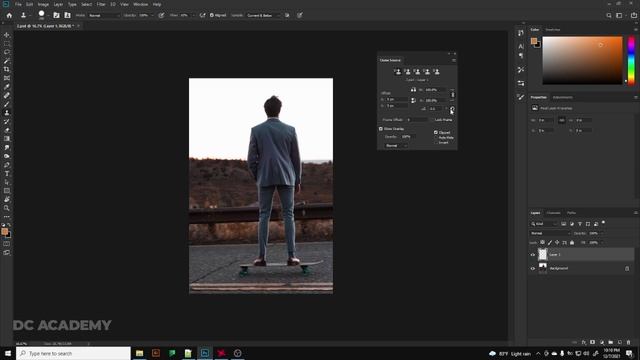
Task: Click the Home icon in options bar
Action: click(x=9, y=15)
